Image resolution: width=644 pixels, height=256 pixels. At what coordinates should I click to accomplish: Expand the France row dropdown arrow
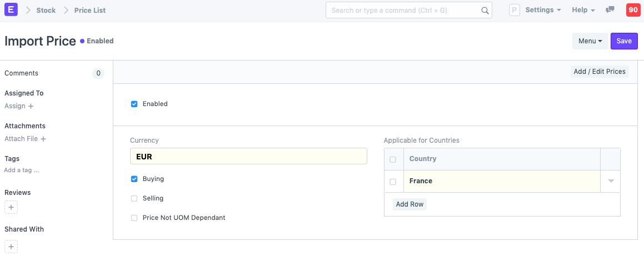coord(611,181)
